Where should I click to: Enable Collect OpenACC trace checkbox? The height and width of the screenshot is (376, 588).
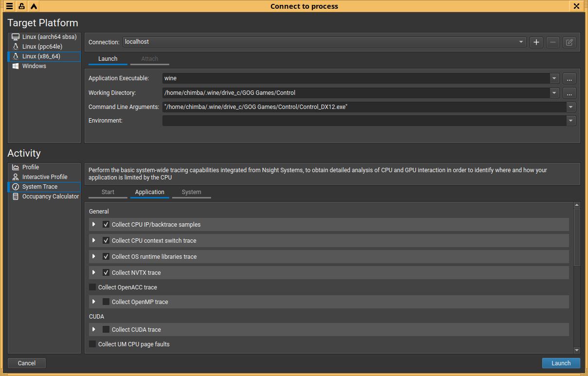click(x=92, y=287)
